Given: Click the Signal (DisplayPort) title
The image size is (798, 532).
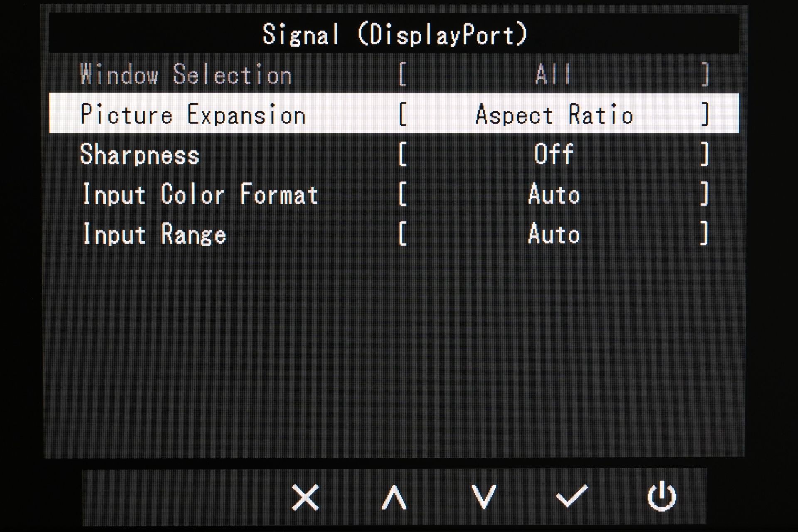Looking at the screenshot, I should click(x=395, y=34).
